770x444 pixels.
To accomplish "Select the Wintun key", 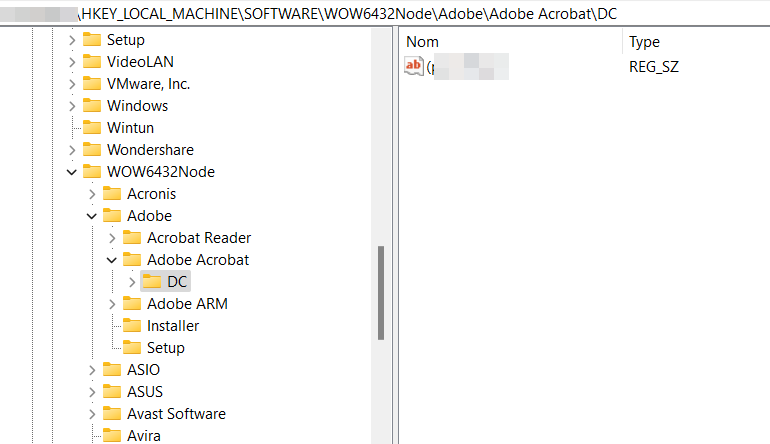I will 131,128.
